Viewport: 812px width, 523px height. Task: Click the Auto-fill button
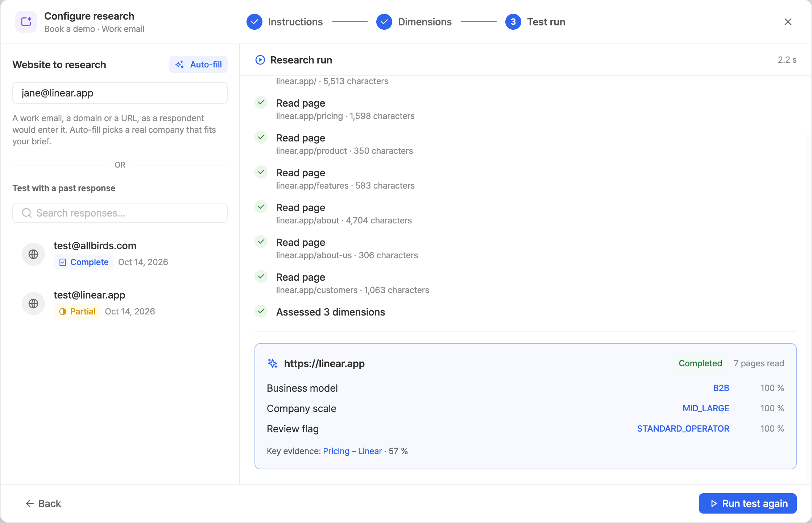[x=198, y=65]
